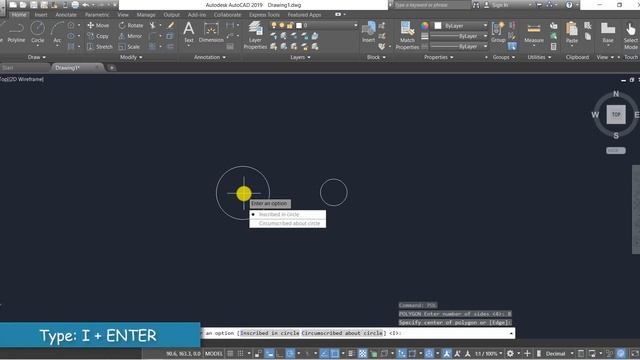Toggle the layer lock padlock icon
640x360 pixels.
pyautogui.click(x=290, y=25)
